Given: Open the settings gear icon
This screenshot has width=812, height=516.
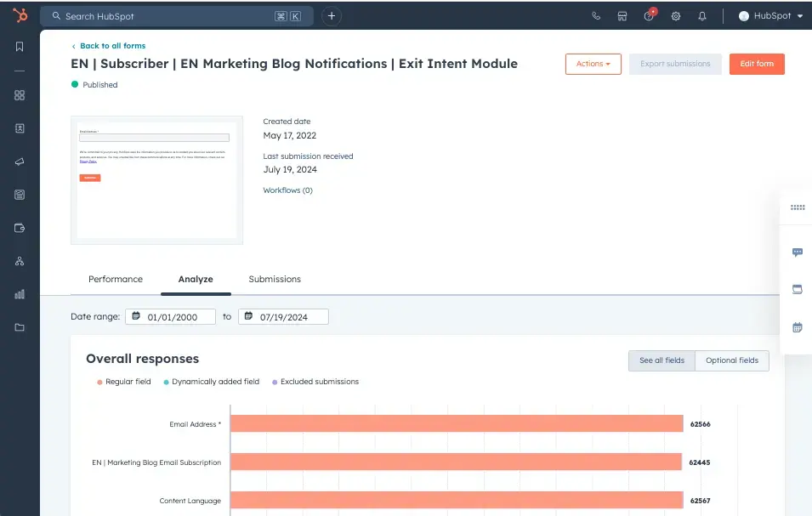Looking at the screenshot, I should pyautogui.click(x=676, y=16).
